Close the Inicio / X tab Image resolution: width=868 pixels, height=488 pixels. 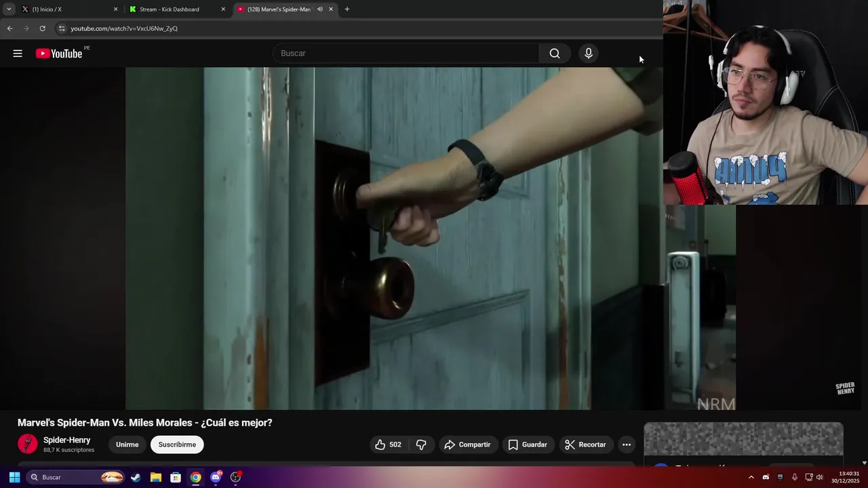[x=115, y=9]
